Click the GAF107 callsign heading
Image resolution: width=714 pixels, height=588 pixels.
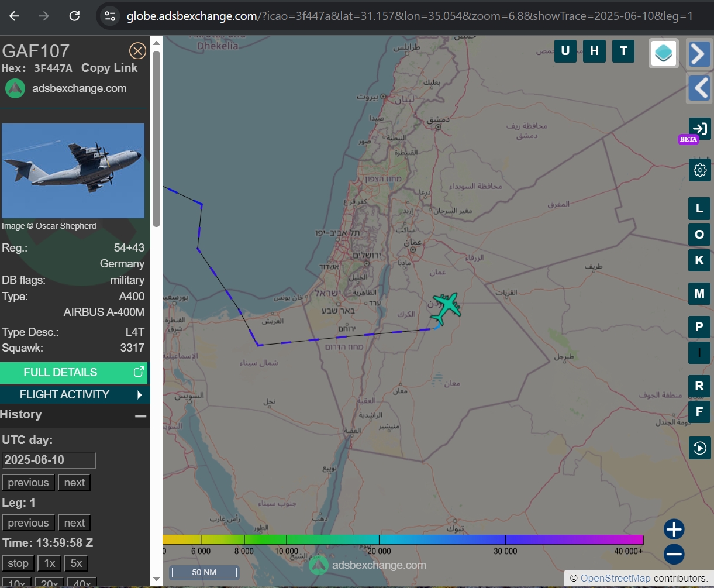(x=36, y=51)
